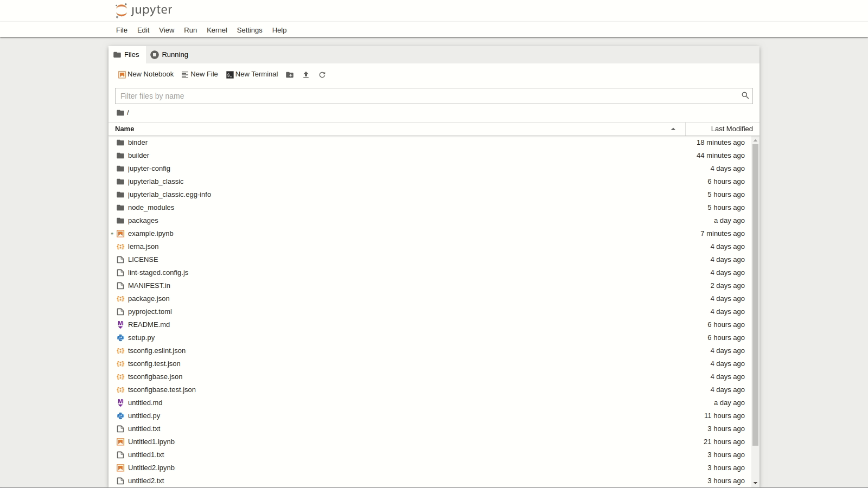This screenshot has height=488, width=868.
Task: Click the pyproject.toml file icon
Action: [x=120, y=312]
